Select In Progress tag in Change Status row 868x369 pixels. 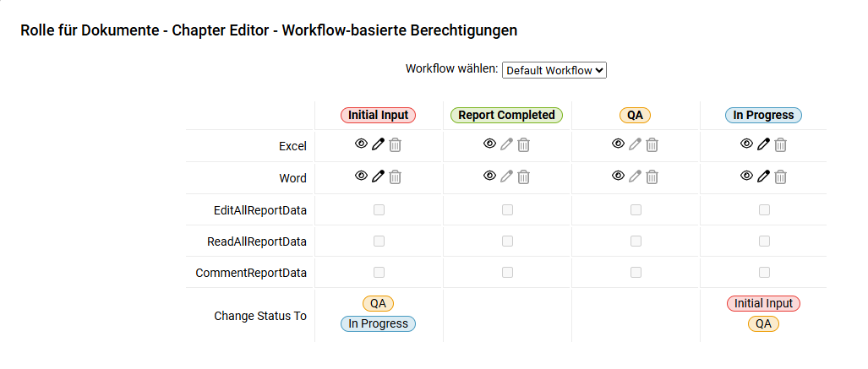(x=378, y=323)
